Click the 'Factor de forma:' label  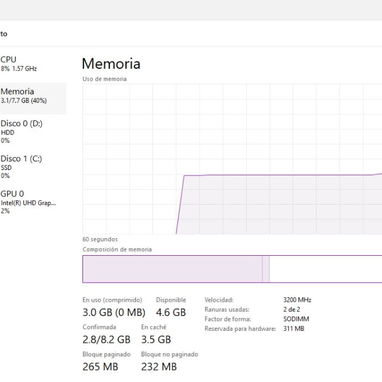(228, 319)
